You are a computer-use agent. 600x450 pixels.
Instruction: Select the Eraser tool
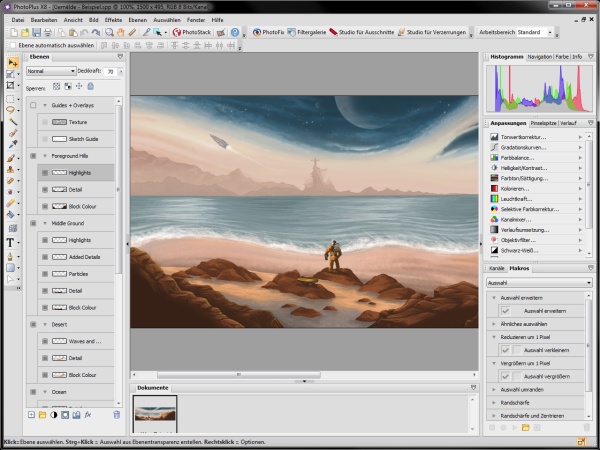coord(10,203)
